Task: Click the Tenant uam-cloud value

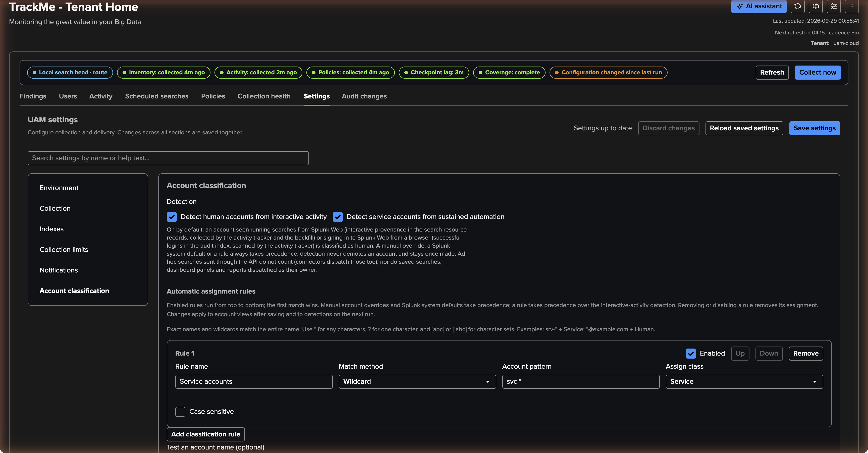Action: [846, 43]
